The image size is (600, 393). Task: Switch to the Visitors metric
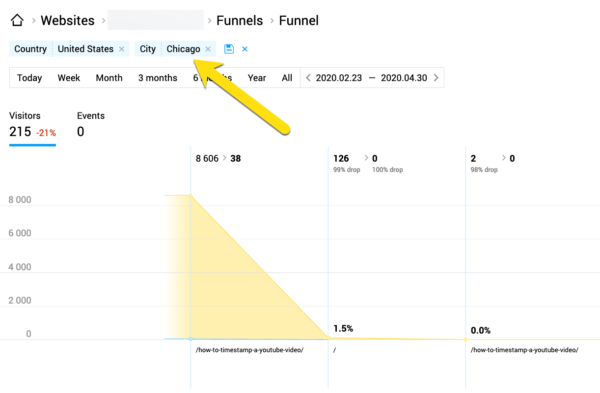[x=33, y=125]
